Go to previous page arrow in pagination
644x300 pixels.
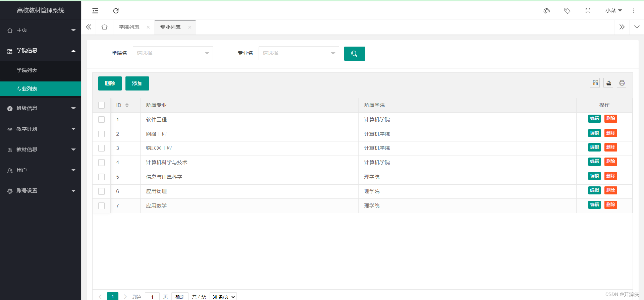(x=100, y=297)
